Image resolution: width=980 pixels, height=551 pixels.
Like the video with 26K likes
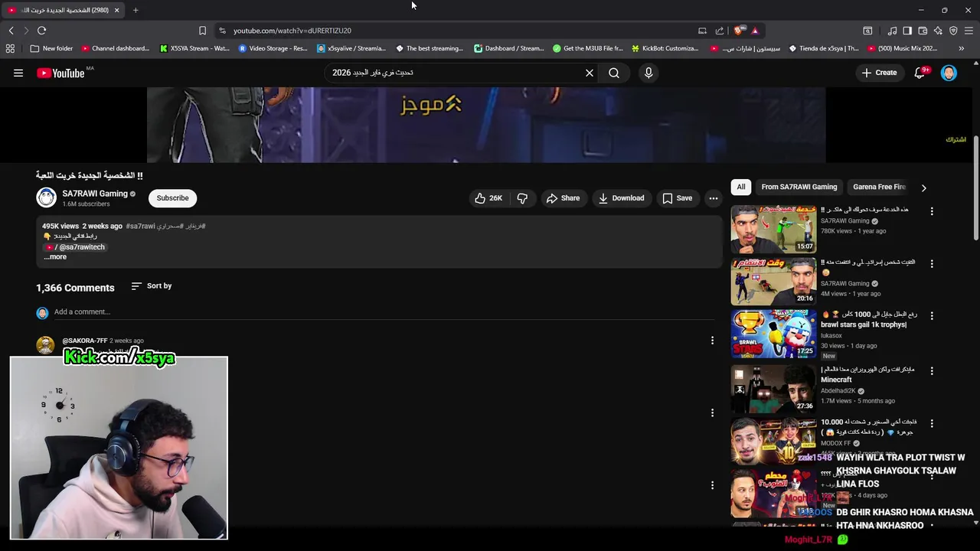(x=488, y=198)
